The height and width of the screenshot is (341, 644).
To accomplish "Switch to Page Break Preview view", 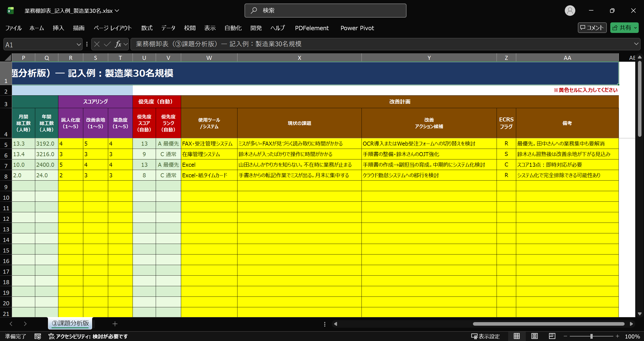I will pyautogui.click(x=552, y=336).
